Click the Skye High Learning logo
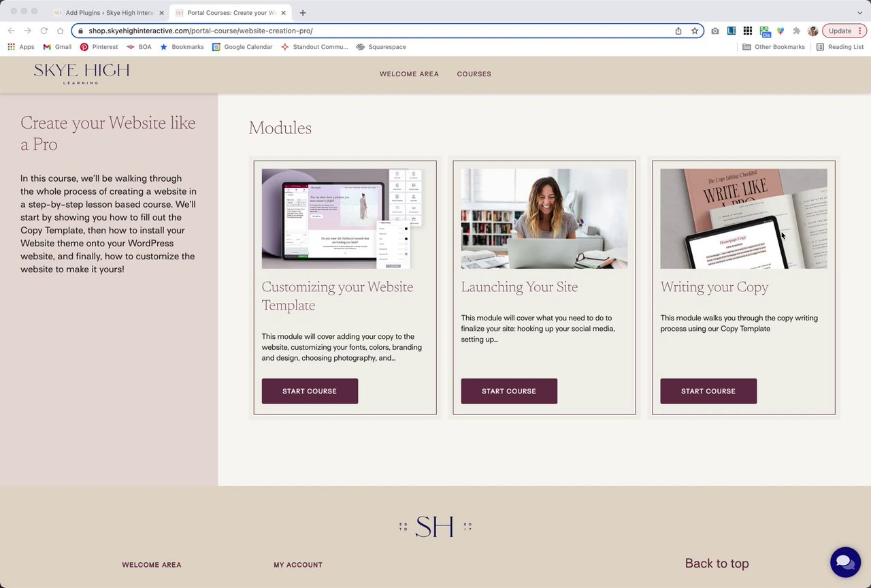This screenshot has height=588, width=871. (x=82, y=73)
